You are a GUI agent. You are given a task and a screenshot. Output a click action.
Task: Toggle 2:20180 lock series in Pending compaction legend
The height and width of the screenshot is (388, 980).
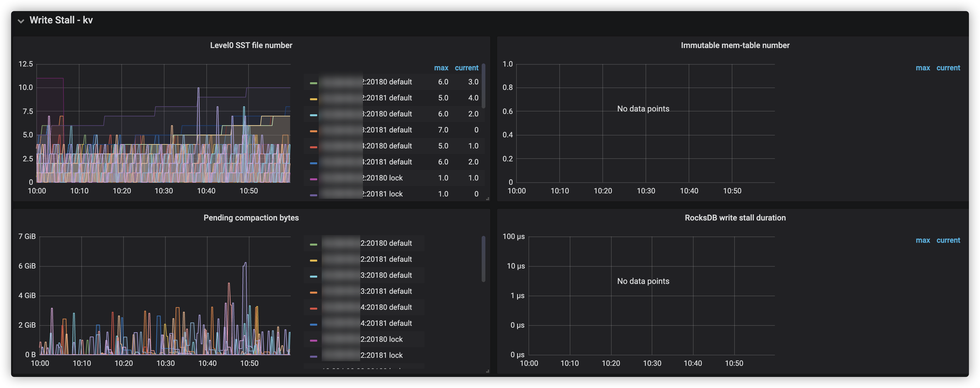click(381, 339)
